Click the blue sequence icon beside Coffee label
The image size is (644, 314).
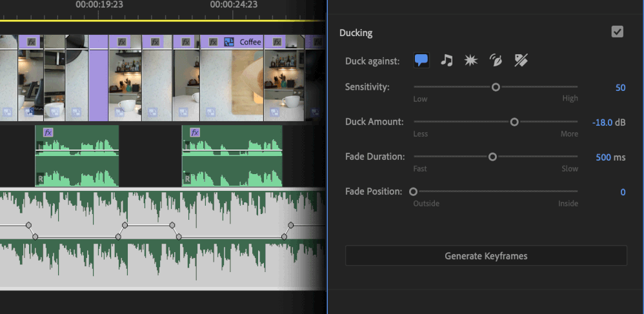[x=228, y=42]
